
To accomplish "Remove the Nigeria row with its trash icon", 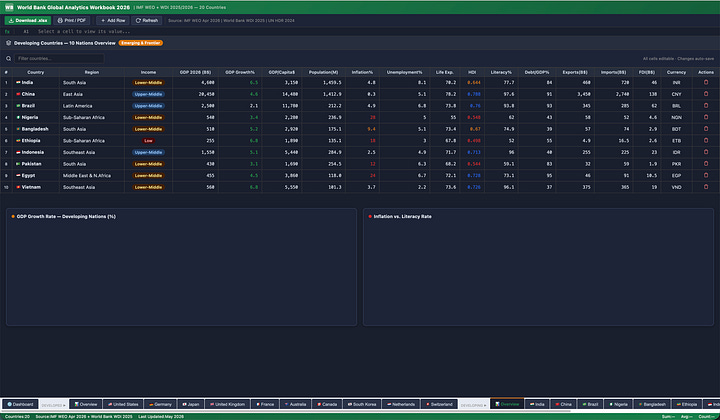I will [706, 117].
